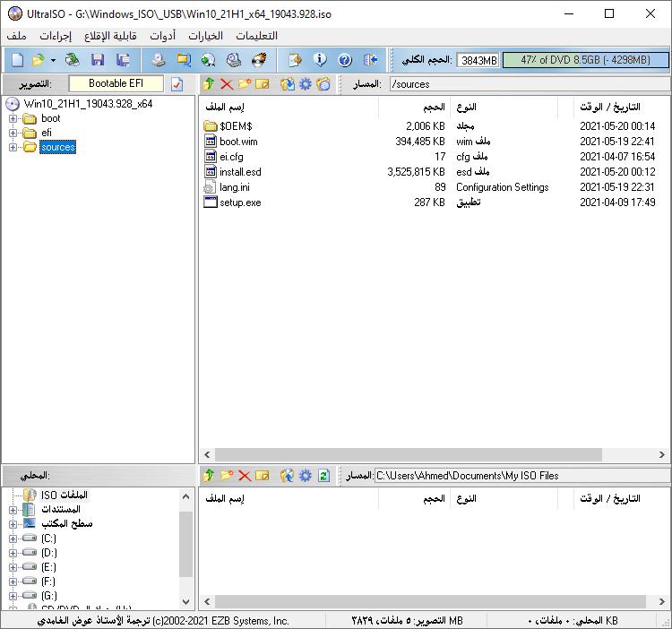This screenshot has height=629, width=672.
Task: Expand the (D:) drive node
Action: pyautogui.click(x=13, y=553)
